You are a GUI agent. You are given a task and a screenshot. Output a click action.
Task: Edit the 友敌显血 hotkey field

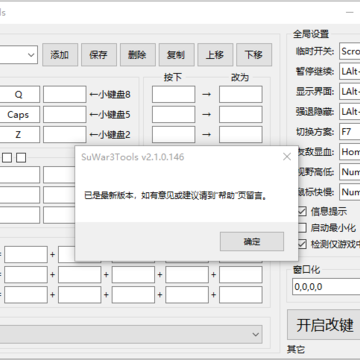pos(350,152)
